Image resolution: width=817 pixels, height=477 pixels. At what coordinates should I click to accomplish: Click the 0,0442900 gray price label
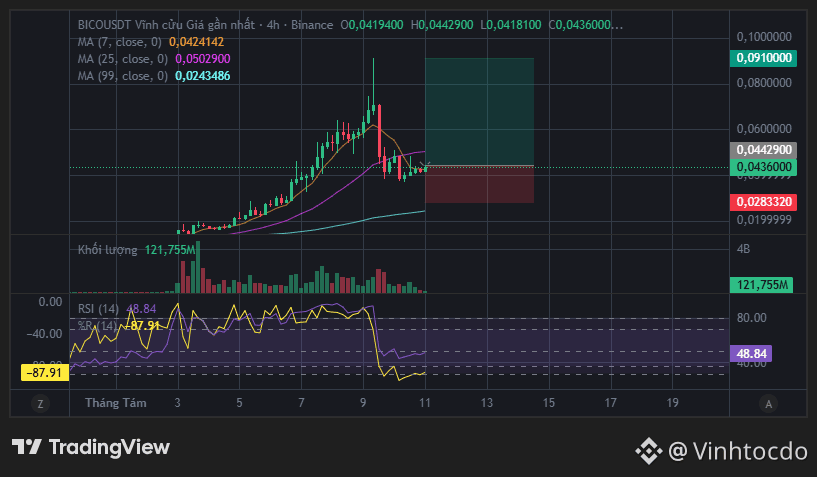pos(763,150)
